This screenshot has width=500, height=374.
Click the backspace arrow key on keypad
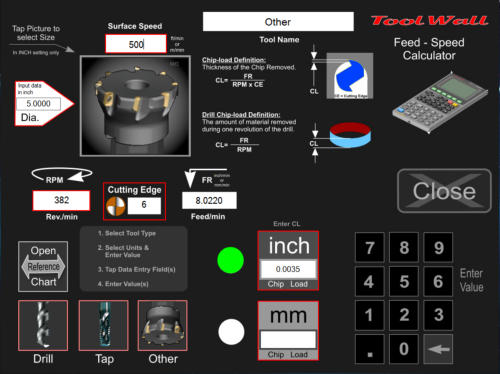coord(438,349)
